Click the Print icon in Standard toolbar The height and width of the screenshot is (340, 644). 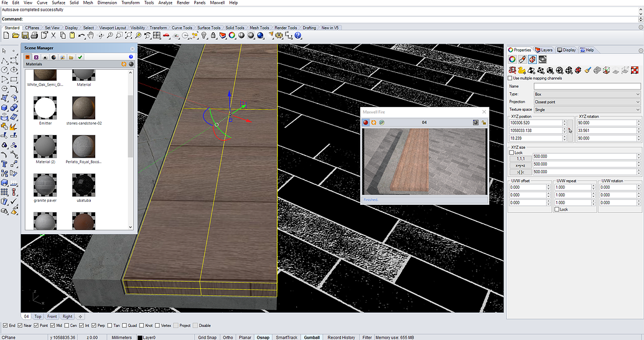[35, 36]
